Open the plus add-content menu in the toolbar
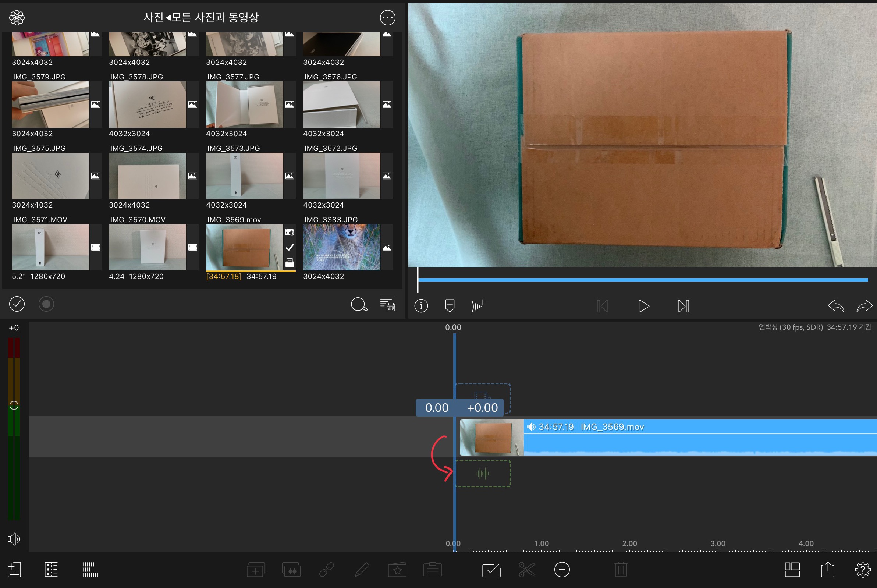Screen dimensions: 877x588 562,570
